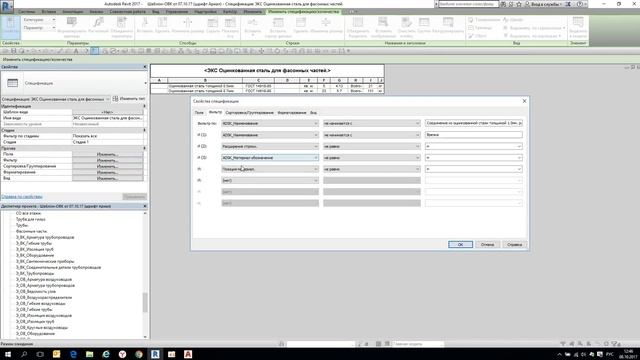
Task: Select 'Э_ВК_Оборудование' in Project Browser
Action: (35, 255)
